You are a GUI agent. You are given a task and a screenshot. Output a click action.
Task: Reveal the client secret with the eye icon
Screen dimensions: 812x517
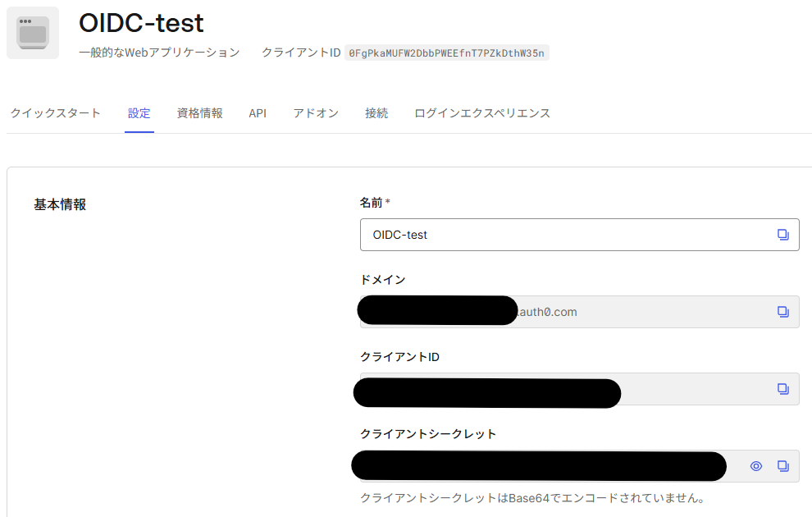point(756,466)
